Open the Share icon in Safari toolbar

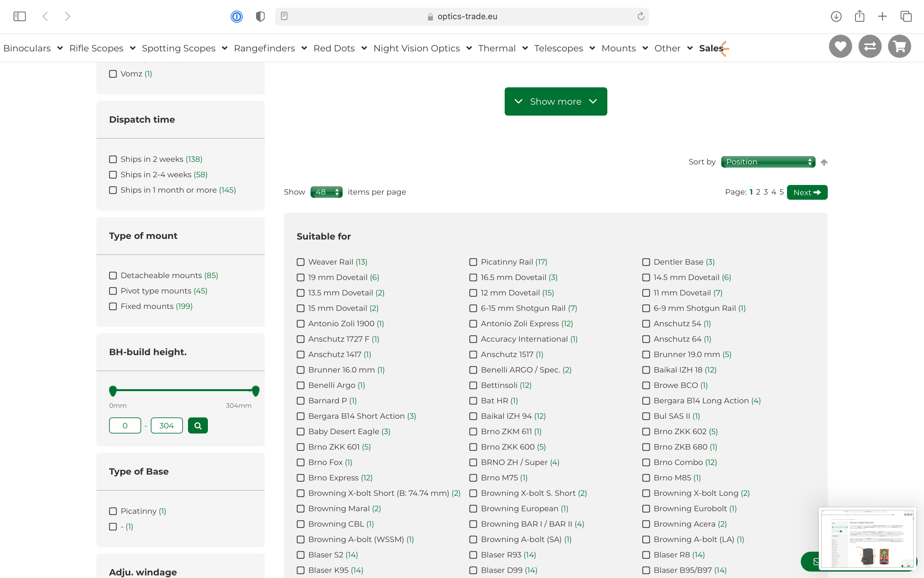coord(860,16)
